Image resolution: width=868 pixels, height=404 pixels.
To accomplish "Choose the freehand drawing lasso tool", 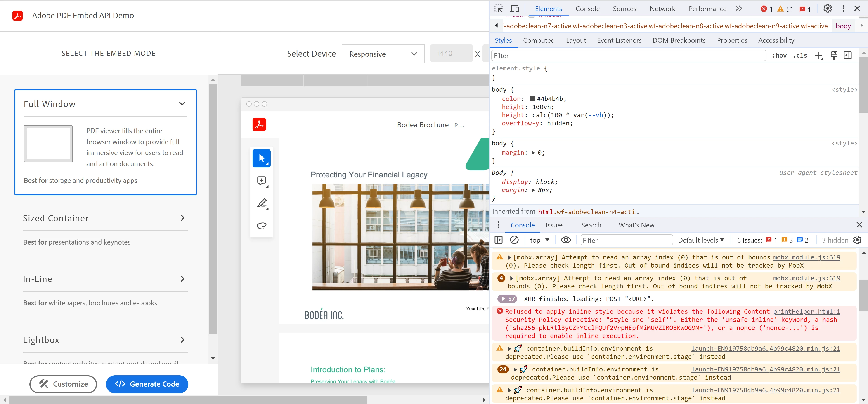I will pyautogui.click(x=261, y=226).
